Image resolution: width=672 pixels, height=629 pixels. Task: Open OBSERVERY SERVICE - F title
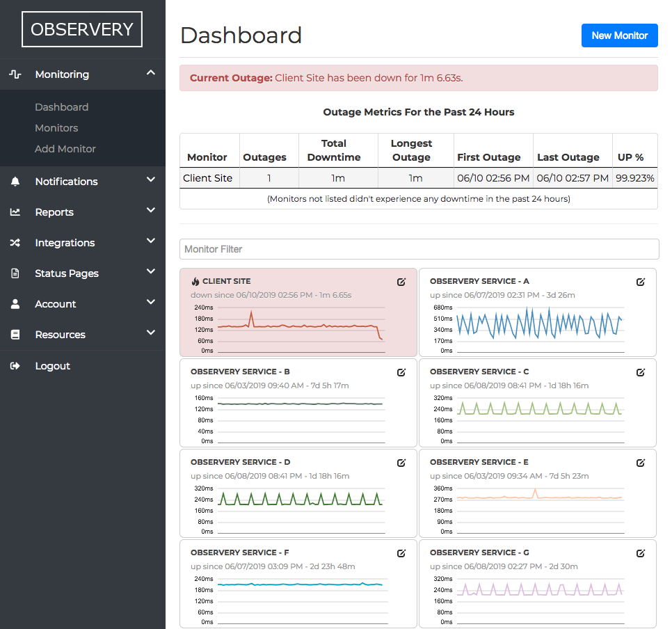coord(239,552)
